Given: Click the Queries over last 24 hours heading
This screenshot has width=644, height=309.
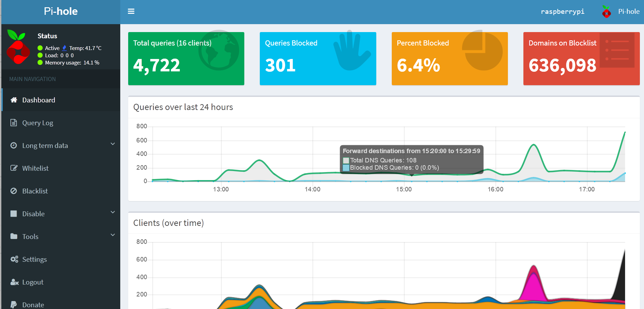Looking at the screenshot, I should coord(183,107).
